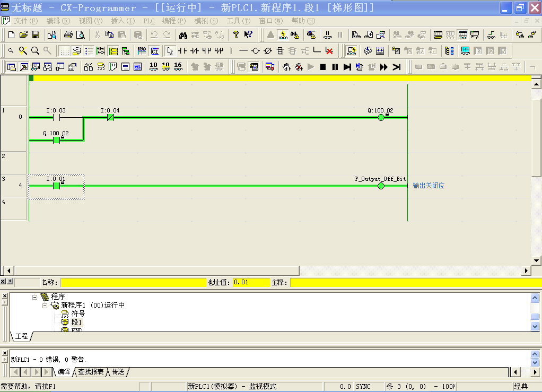The height and width of the screenshot is (392, 542).
Task: Open the PLC menu
Action: (x=150, y=21)
